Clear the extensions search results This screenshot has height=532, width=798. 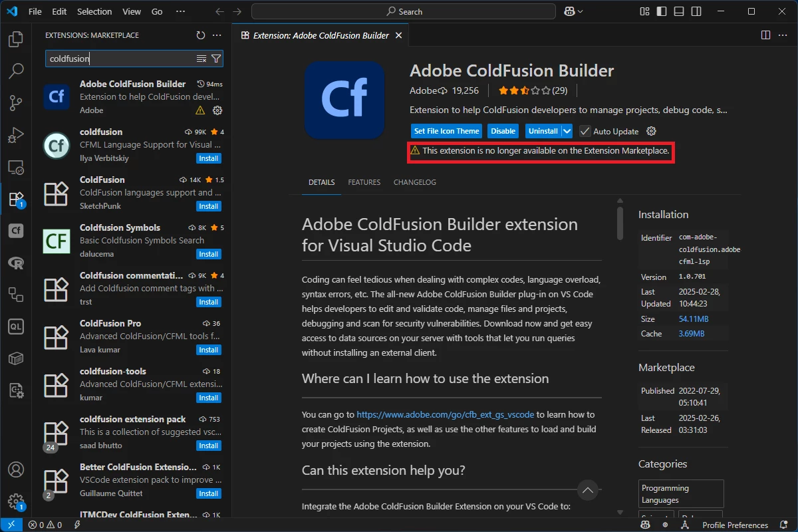(x=201, y=59)
